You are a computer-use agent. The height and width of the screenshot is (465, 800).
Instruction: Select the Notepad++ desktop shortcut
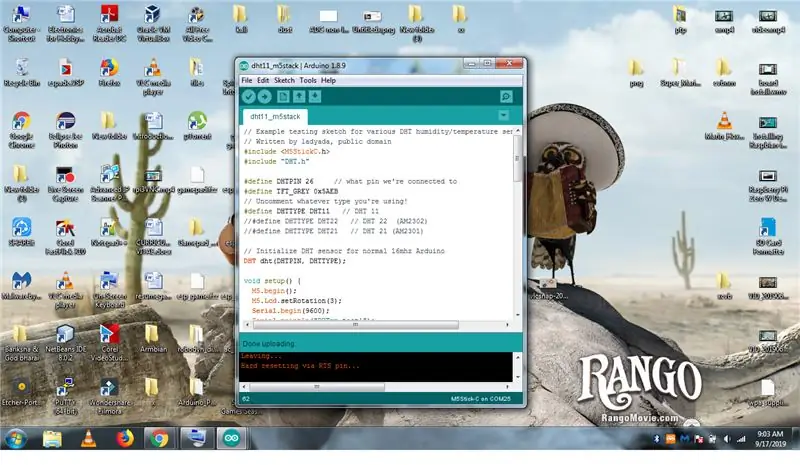coord(109,232)
